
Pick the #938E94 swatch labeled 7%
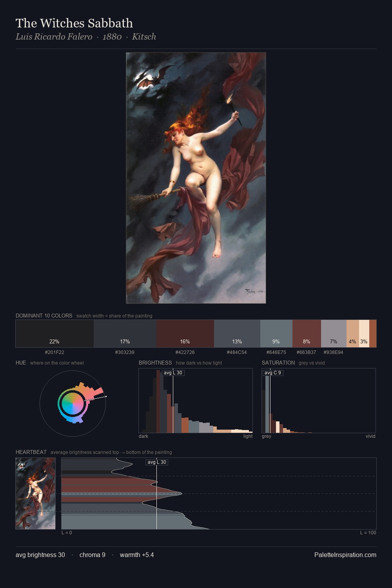pyautogui.click(x=334, y=334)
